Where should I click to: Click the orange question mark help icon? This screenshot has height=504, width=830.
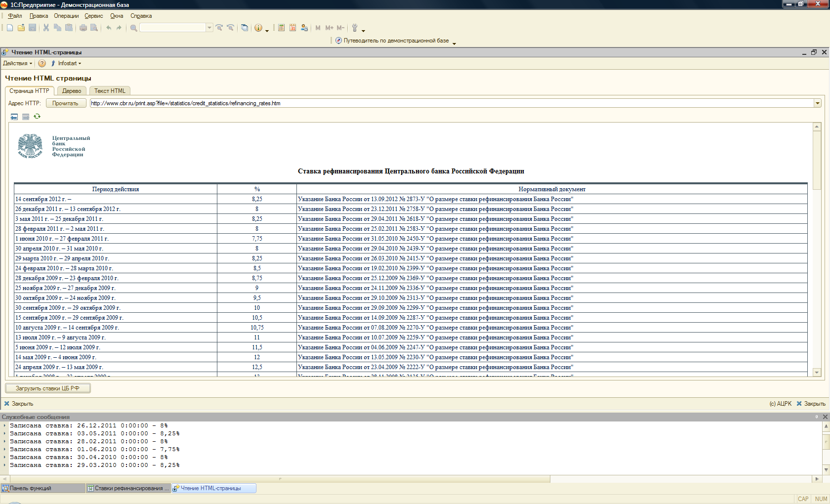coord(42,63)
